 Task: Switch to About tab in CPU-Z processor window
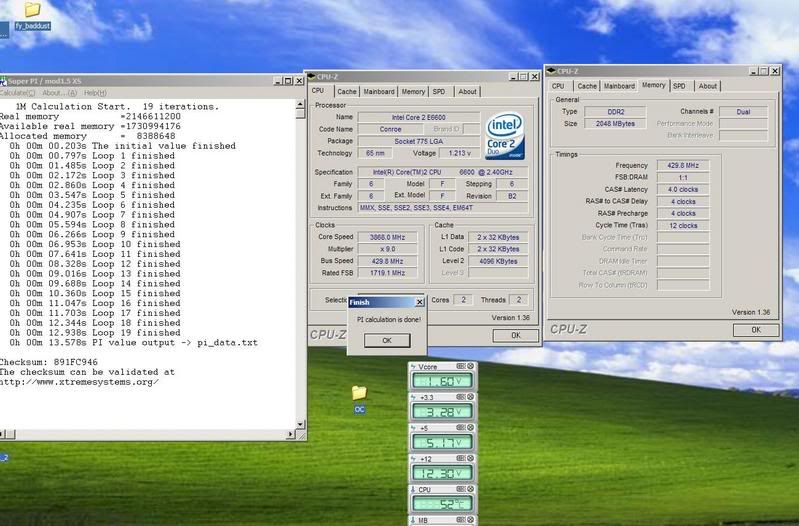click(x=467, y=92)
